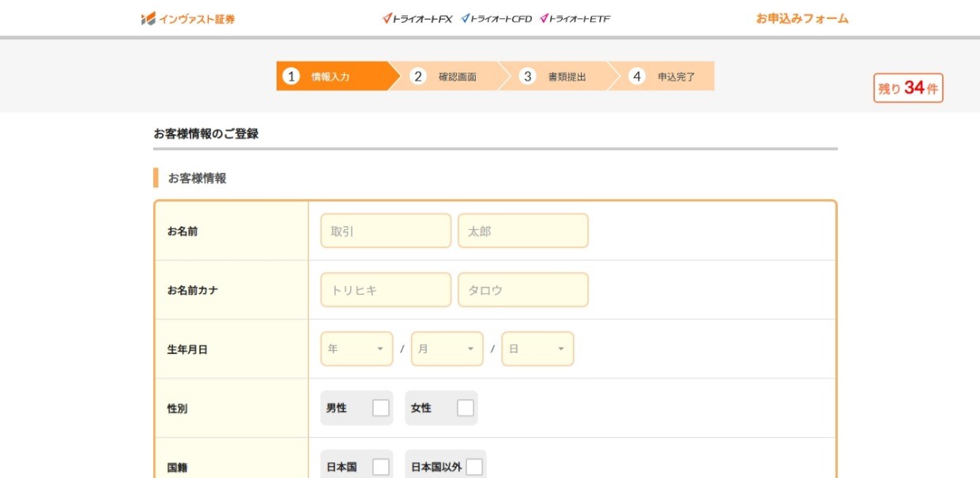The height and width of the screenshot is (478, 980).
Task: Open the birth day 日 dropdown
Action: tap(538, 348)
